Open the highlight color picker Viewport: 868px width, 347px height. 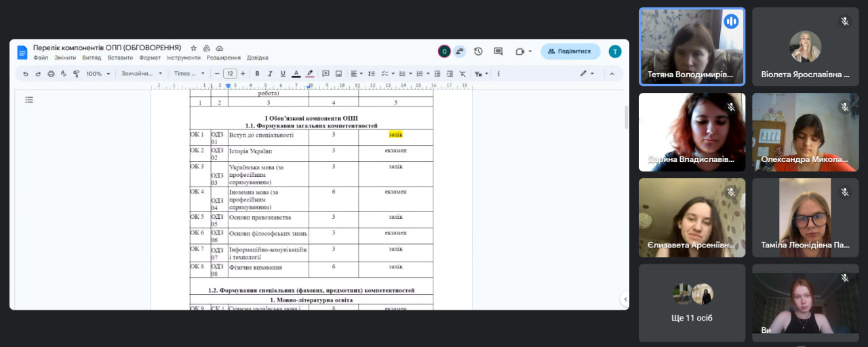click(x=310, y=74)
